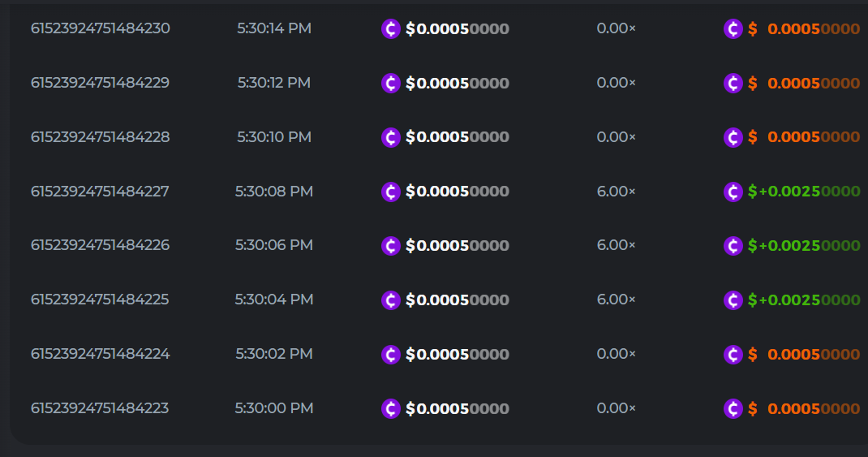This screenshot has width=868, height=457.
Task: Click profit coin icon in 5:30:04 PM row
Action: (733, 300)
